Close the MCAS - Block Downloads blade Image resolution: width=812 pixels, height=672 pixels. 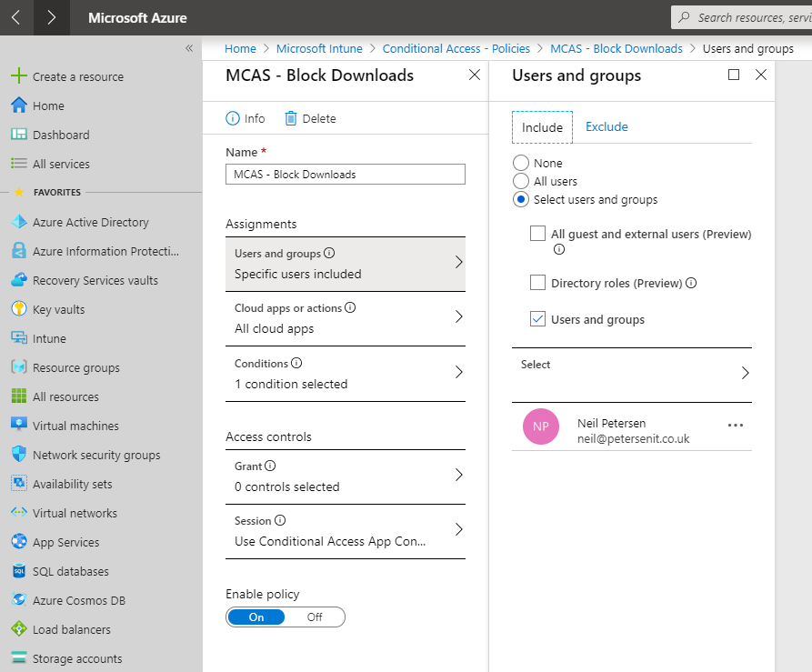475,75
